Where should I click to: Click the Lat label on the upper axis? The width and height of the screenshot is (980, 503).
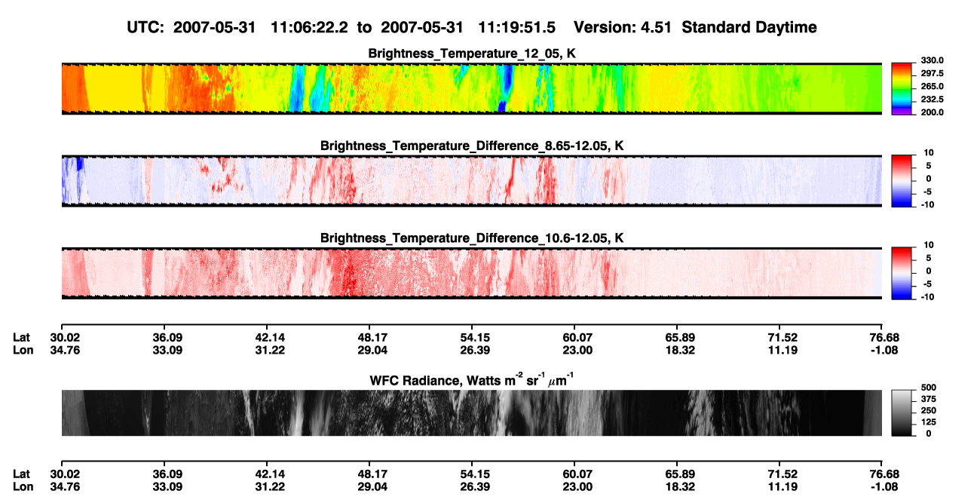[x=22, y=338]
